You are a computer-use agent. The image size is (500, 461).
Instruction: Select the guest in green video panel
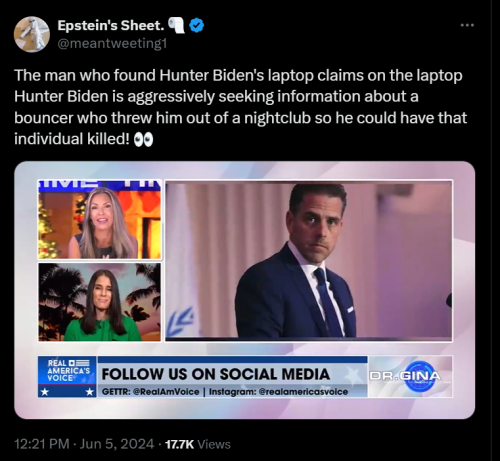click(x=100, y=302)
